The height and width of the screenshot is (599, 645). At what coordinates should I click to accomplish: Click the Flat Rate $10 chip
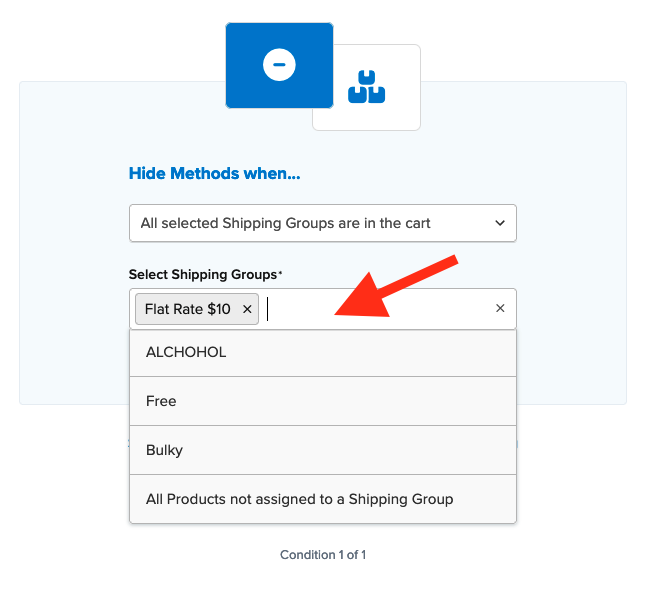188,309
